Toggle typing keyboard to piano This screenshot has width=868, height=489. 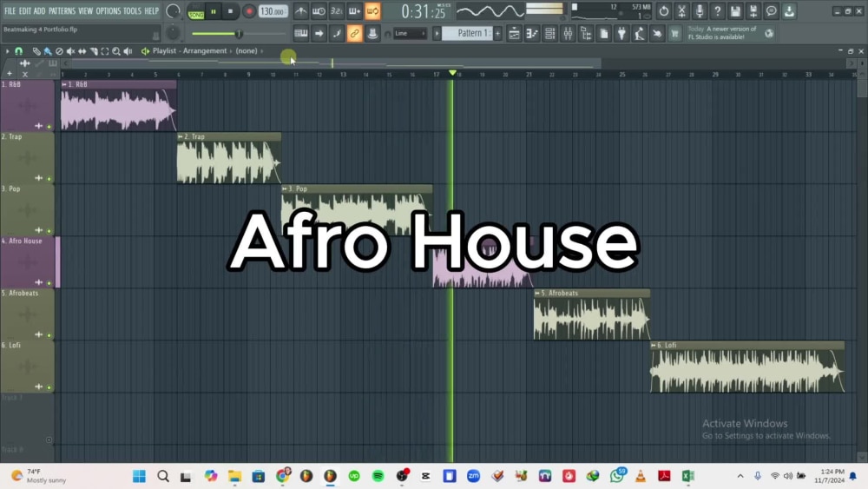pyautogui.click(x=300, y=34)
